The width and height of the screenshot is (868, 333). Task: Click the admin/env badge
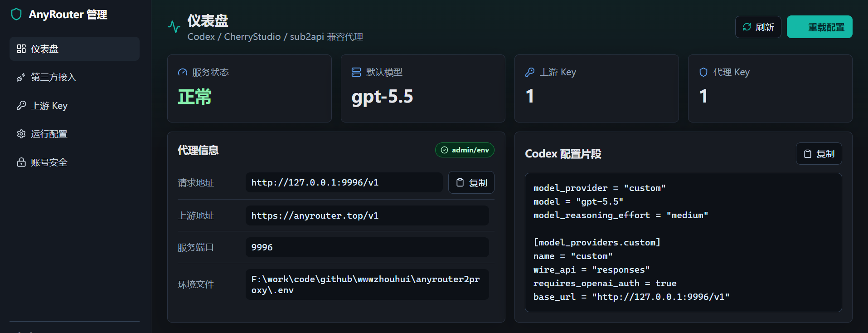coord(465,150)
